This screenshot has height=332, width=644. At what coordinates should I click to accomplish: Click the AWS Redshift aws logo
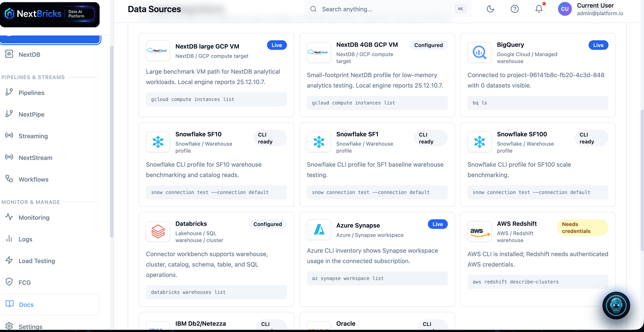click(x=480, y=232)
